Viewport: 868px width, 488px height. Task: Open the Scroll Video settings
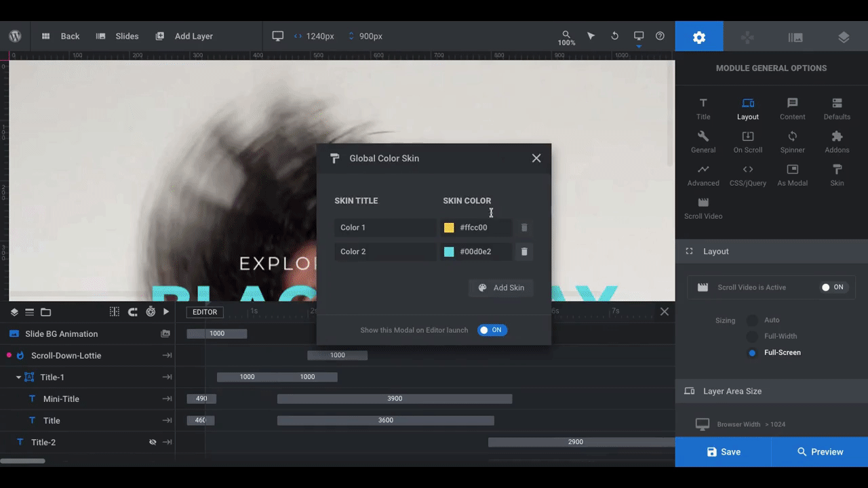click(x=703, y=208)
